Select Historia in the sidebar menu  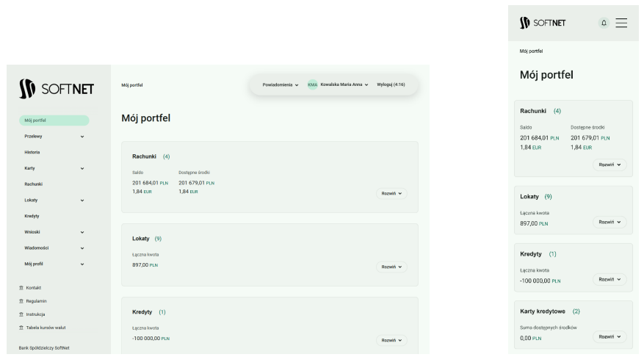(32, 152)
